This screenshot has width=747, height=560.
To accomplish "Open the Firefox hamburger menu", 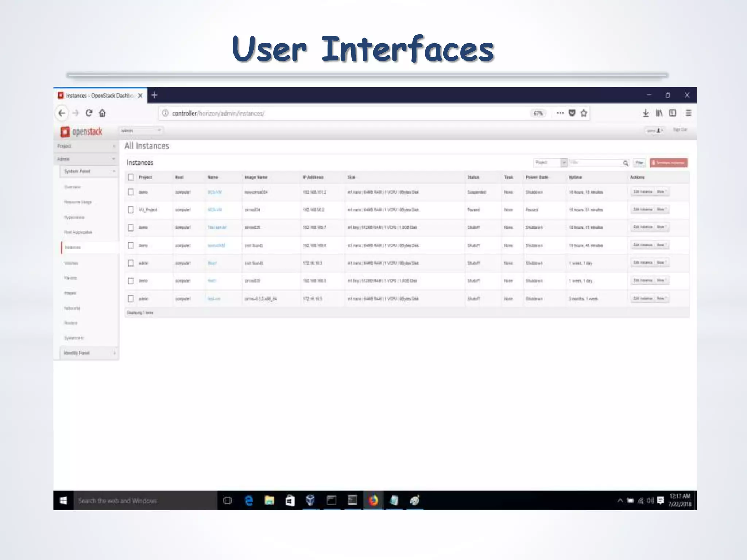I will pos(688,113).
